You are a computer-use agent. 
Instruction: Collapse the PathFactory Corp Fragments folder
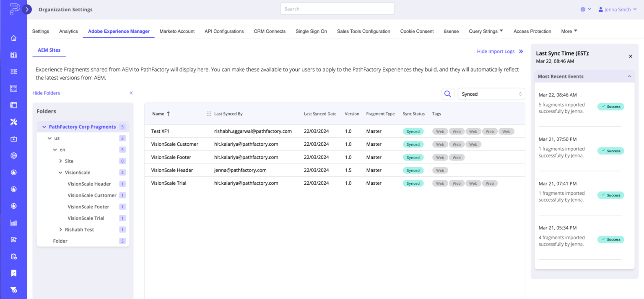coord(44,126)
